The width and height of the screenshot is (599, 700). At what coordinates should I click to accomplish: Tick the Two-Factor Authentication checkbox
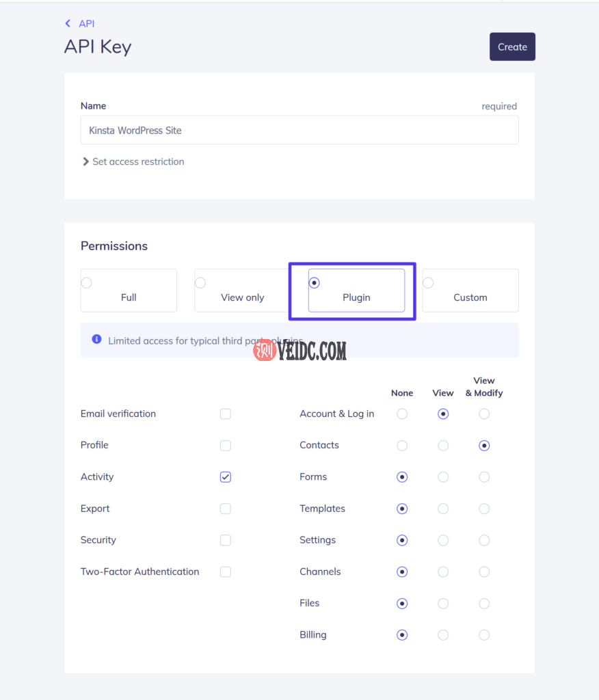(x=226, y=572)
